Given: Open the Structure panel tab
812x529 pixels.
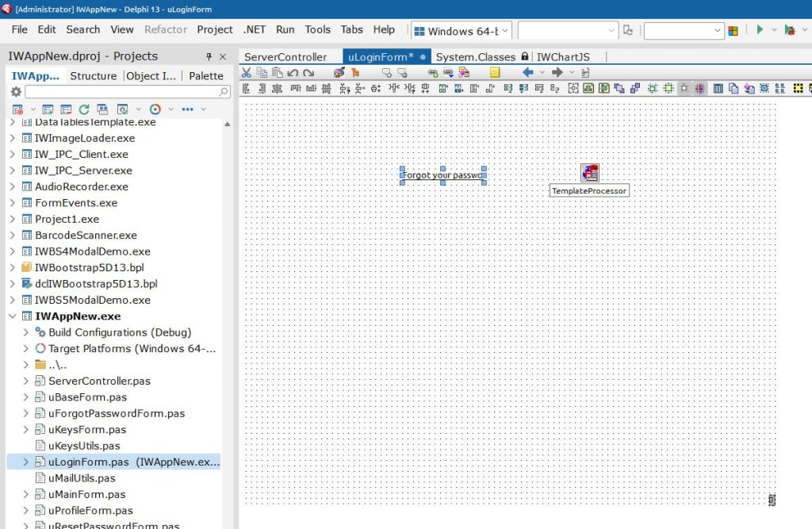Looking at the screenshot, I should pyautogui.click(x=94, y=75).
